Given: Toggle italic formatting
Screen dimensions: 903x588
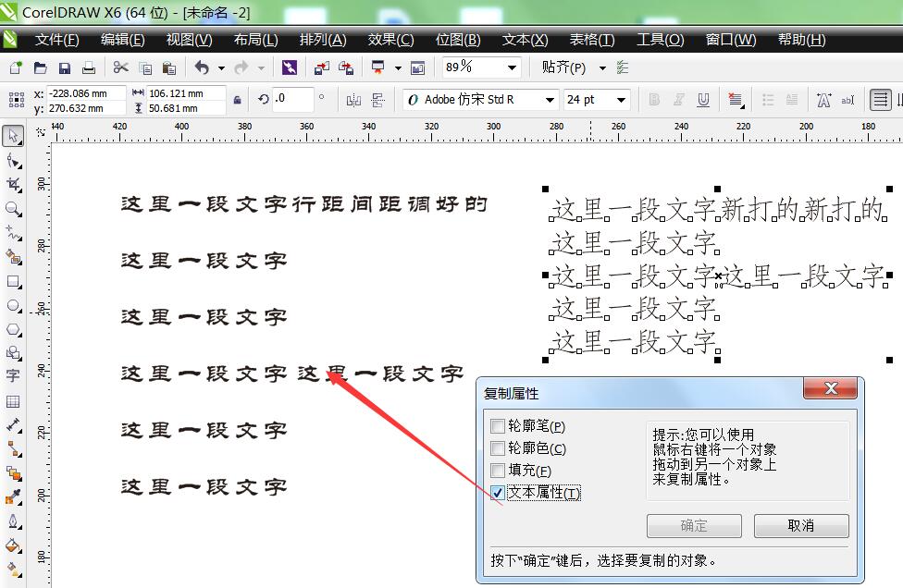Looking at the screenshot, I should coord(679,100).
